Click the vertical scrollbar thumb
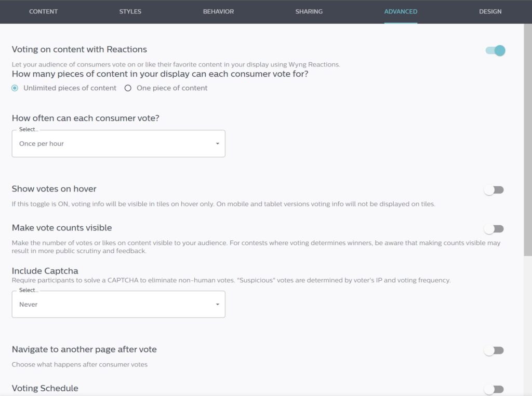532x396 pixels. pyautogui.click(x=528, y=140)
